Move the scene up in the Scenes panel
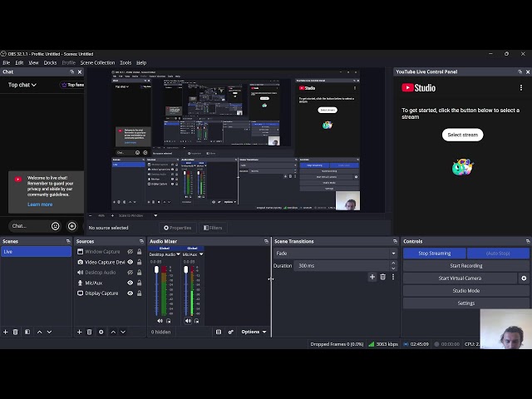 (39, 332)
